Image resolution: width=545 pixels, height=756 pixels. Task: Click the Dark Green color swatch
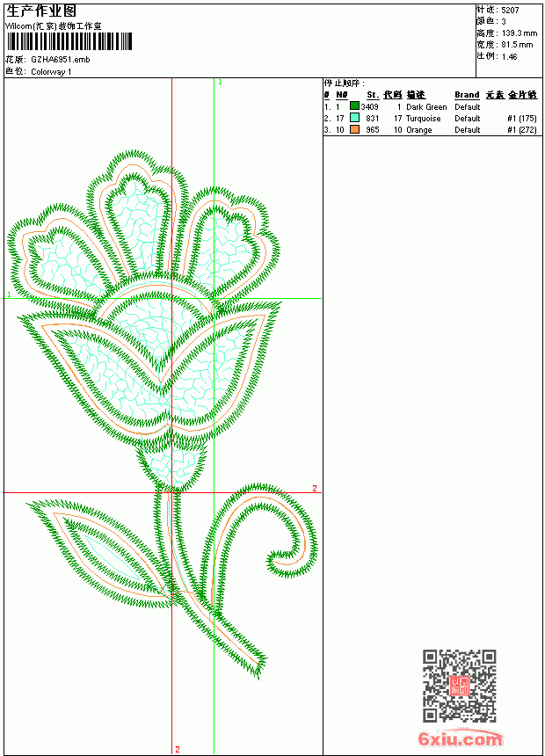click(x=354, y=106)
